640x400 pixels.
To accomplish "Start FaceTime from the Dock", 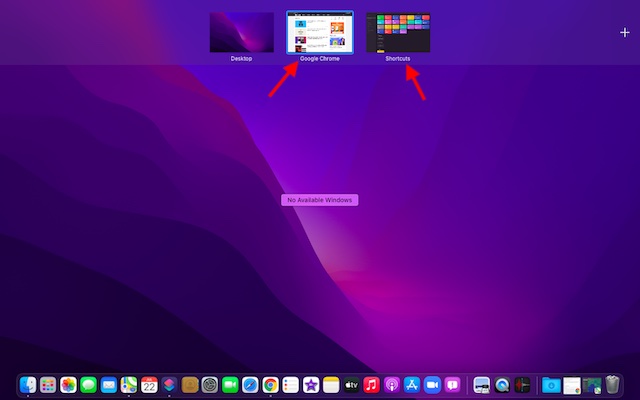I will [x=230, y=384].
